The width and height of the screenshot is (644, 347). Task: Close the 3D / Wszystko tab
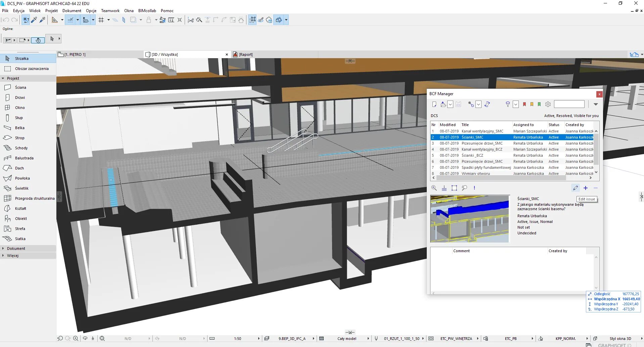pyautogui.click(x=227, y=54)
